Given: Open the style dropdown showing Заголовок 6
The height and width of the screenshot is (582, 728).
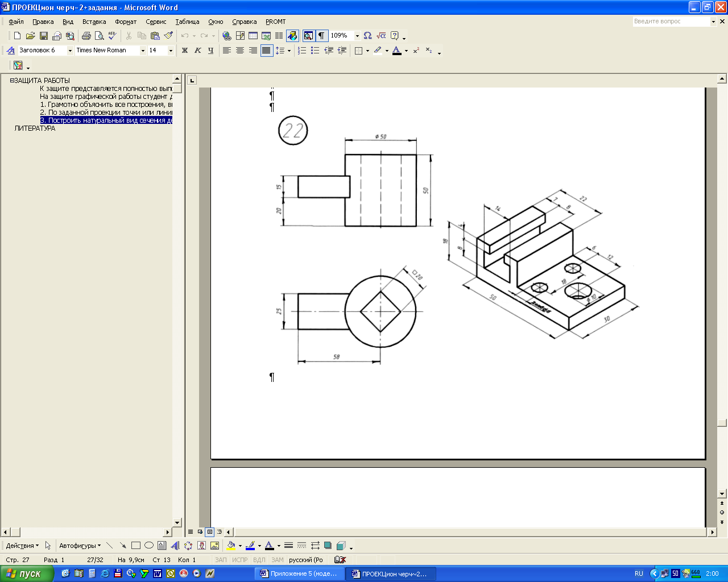Looking at the screenshot, I should click(x=71, y=51).
